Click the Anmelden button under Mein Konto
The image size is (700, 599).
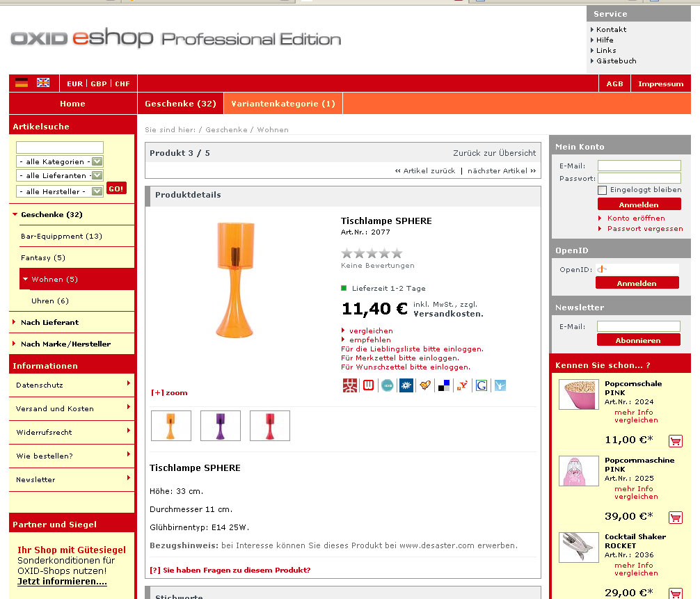639,205
